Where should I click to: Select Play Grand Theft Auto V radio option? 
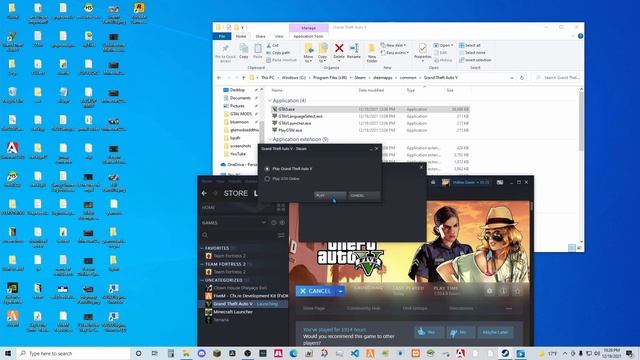267,169
